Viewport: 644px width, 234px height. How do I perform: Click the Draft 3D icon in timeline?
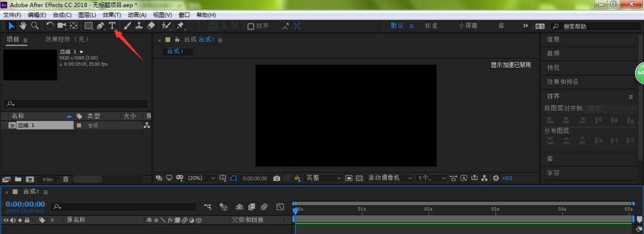tap(223, 206)
